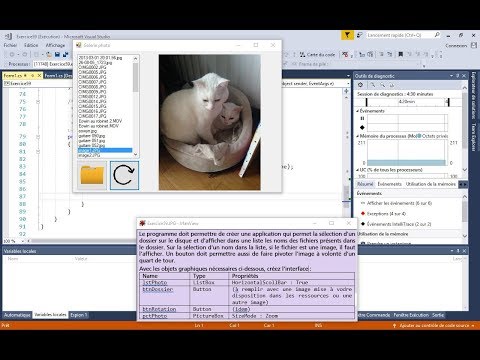Click the pause icon in the Événements track
480x360 pixels.
click(x=362, y=118)
